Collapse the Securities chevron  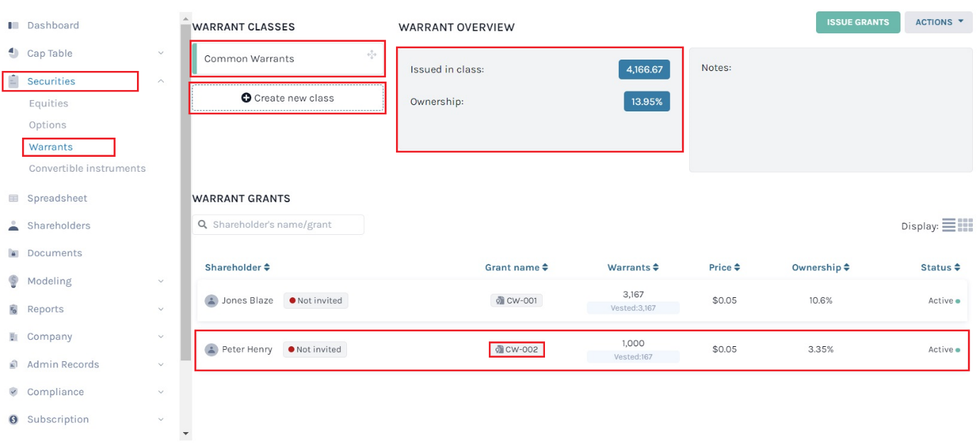(161, 81)
